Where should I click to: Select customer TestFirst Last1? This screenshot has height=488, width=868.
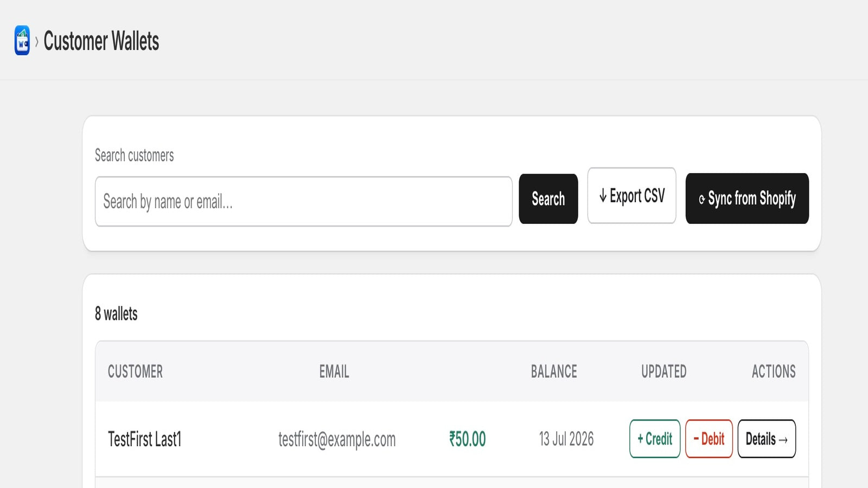click(x=145, y=439)
